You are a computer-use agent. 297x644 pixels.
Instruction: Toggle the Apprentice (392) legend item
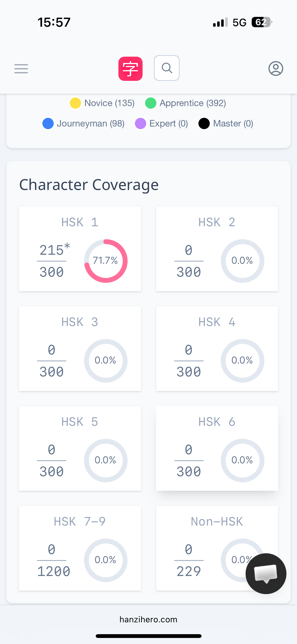pyautogui.click(x=186, y=103)
